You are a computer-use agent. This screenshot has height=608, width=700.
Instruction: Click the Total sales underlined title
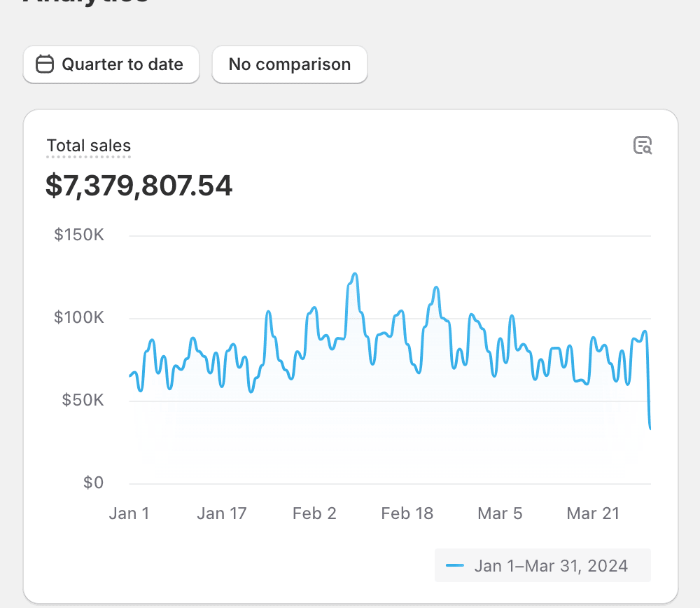point(89,146)
